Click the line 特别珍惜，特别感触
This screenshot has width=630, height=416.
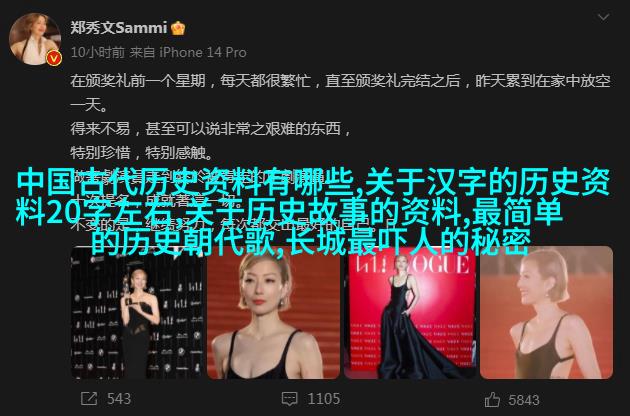tap(141, 153)
